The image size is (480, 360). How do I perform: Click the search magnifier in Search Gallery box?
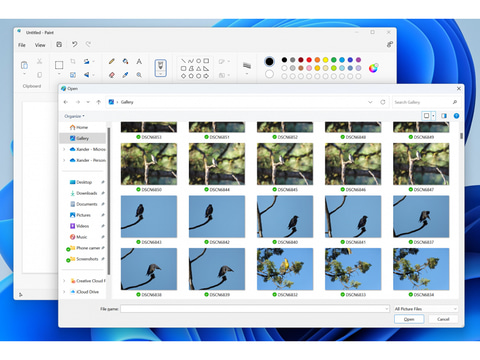pyautogui.click(x=455, y=102)
